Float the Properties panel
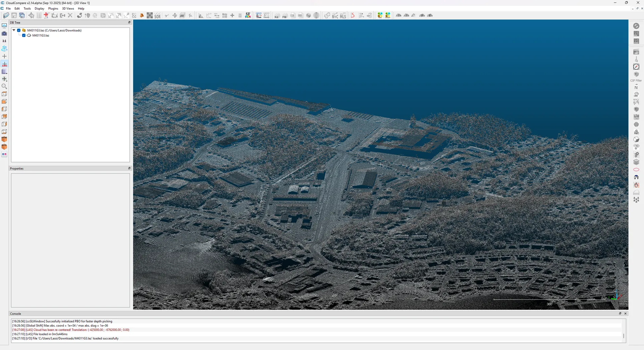The image size is (644, 350). pyautogui.click(x=129, y=168)
